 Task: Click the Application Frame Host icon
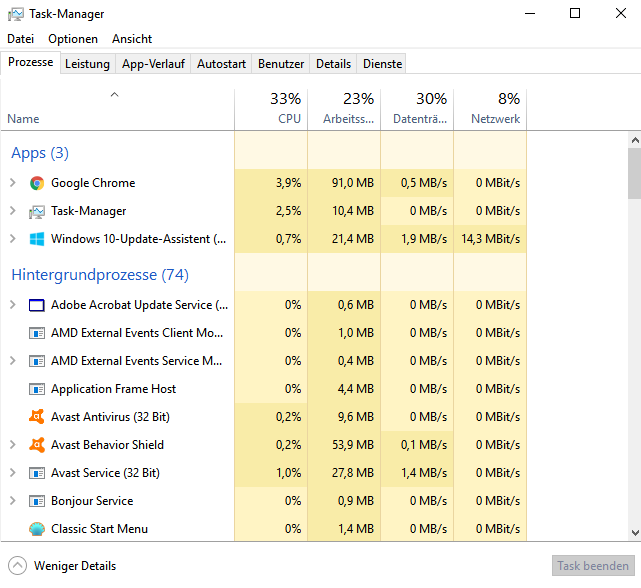coord(37,389)
